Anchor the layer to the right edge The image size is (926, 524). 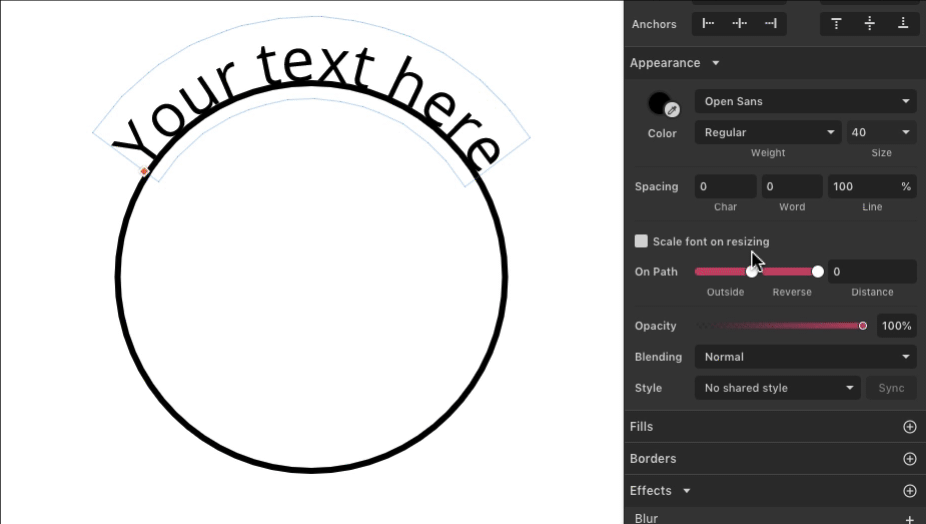coord(771,24)
